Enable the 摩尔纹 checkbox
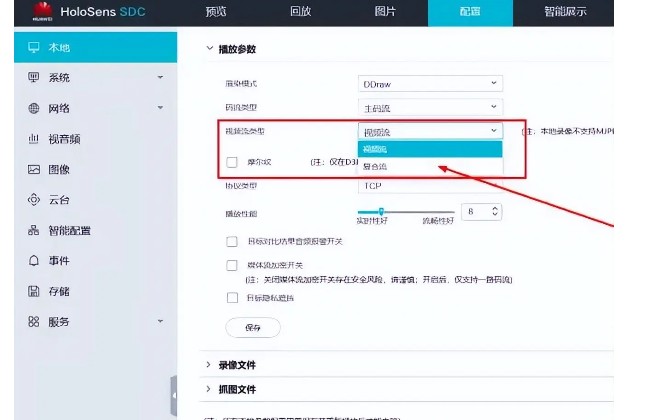660x420 pixels. (x=232, y=161)
